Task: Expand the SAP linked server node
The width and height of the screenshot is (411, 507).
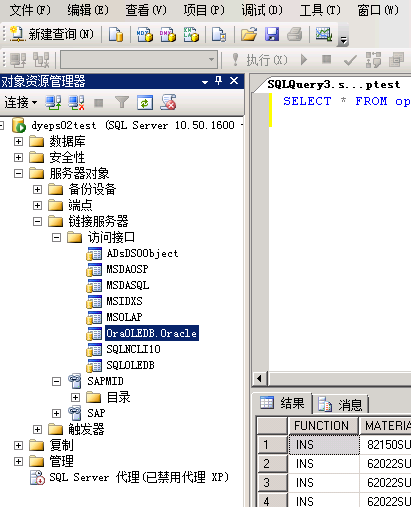Action: pyautogui.click(x=57, y=413)
